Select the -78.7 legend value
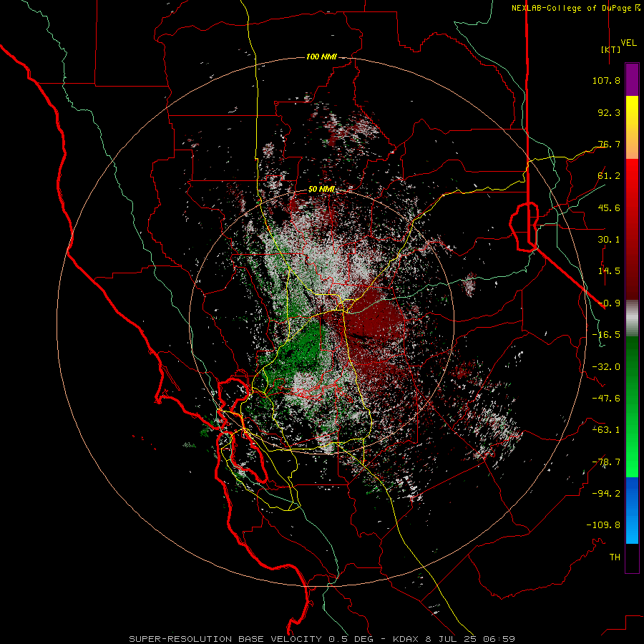The image size is (644, 644). tap(606, 462)
